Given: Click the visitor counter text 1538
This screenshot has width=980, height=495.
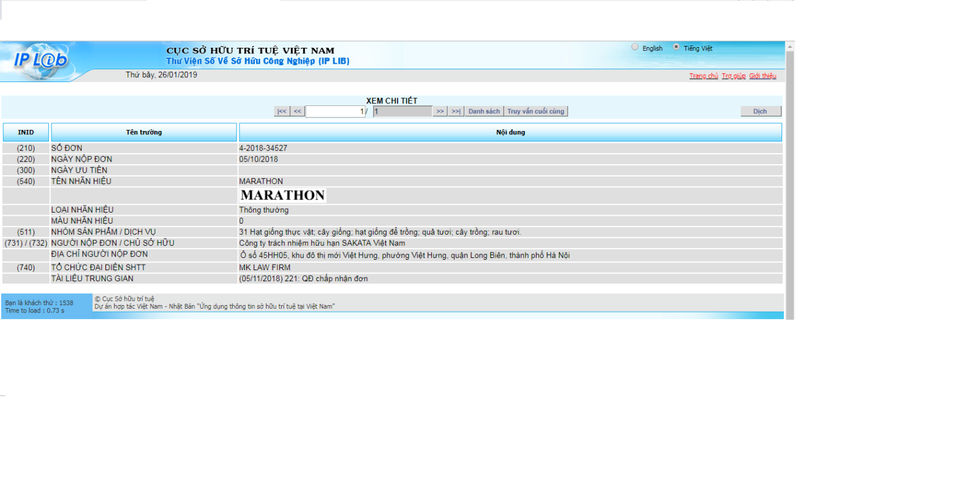Looking at the screenshot, I should pyautogui.click(x=39, y=303).
